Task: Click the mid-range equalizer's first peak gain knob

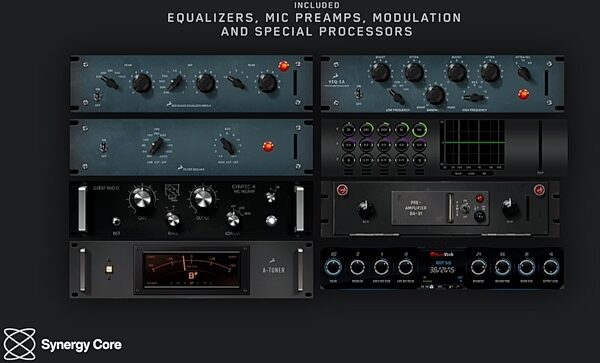Action: coord(142,83)
